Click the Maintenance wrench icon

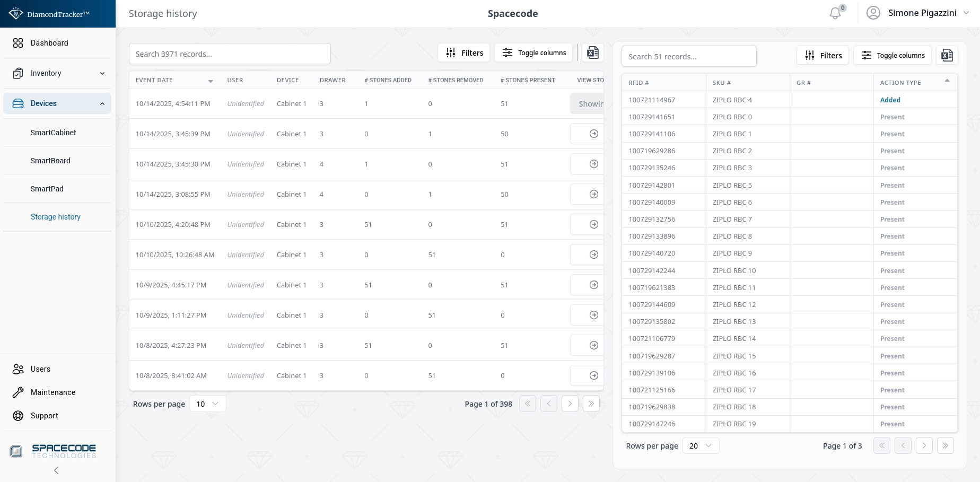[x=17, y=392]
